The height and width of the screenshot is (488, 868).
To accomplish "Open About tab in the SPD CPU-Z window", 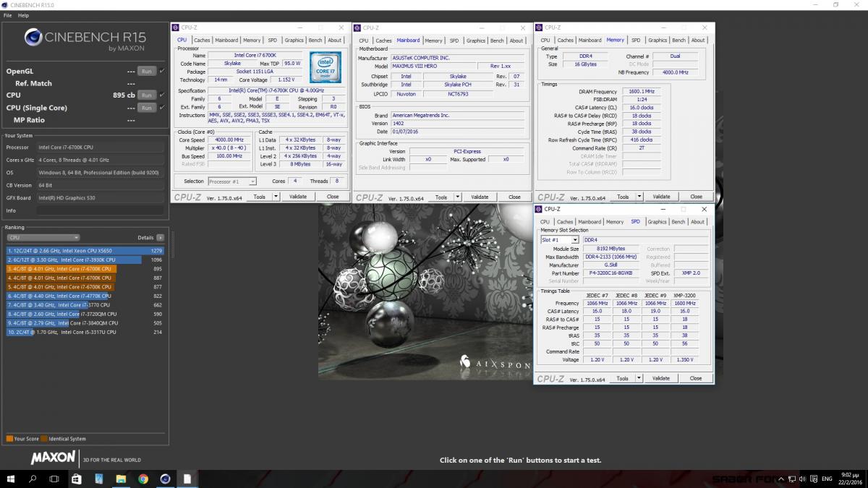I will [697, 222].
